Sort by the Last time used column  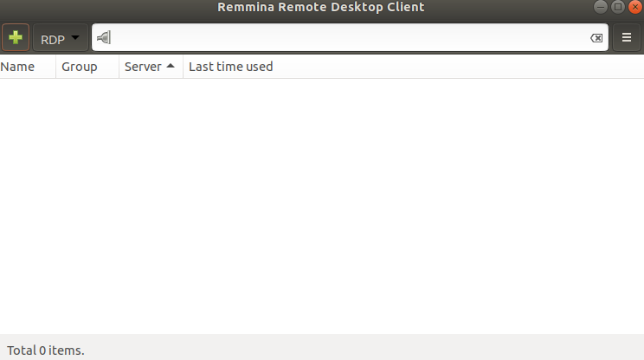click(230, 67)
